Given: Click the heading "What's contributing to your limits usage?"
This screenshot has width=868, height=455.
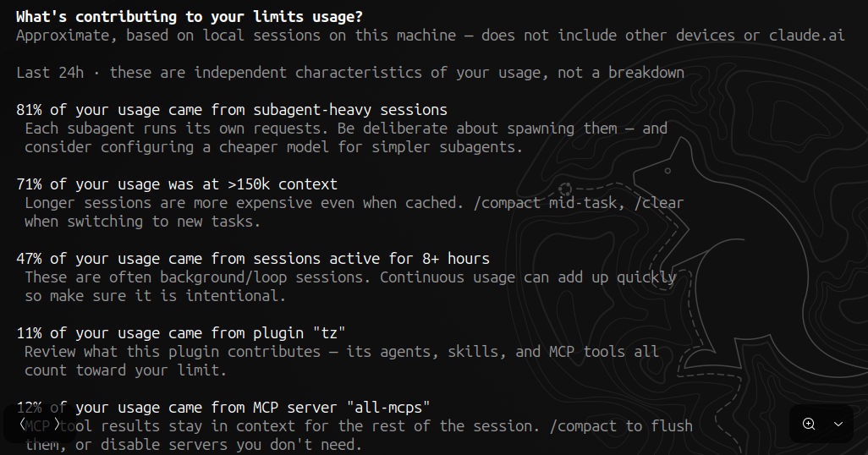Looking at the screenshot, I should click(x=190, y=17).
